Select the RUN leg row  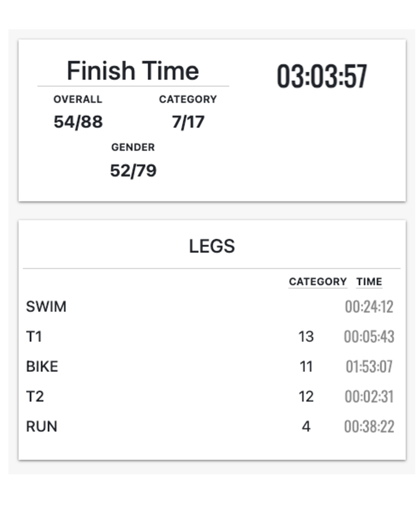[41, 427]
